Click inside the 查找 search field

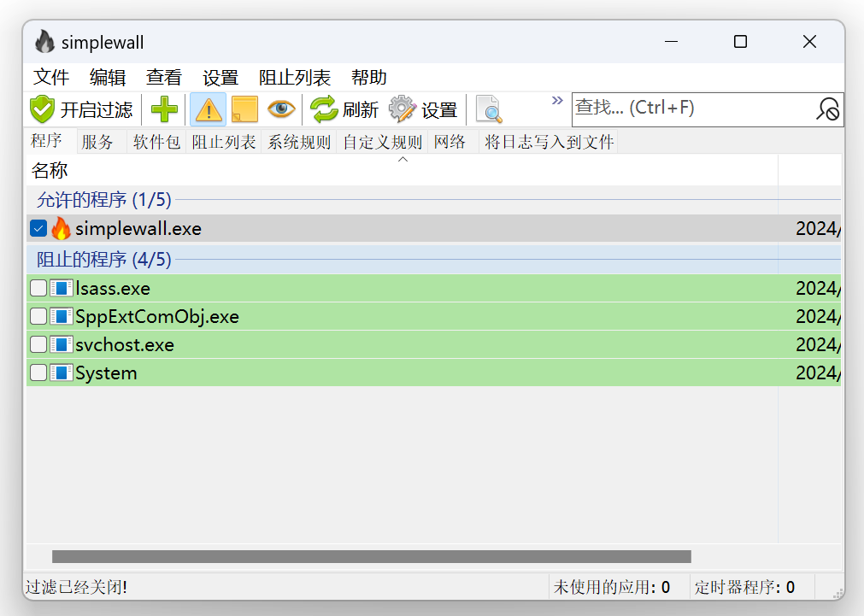pyautogui.click(x=675, y=109)
